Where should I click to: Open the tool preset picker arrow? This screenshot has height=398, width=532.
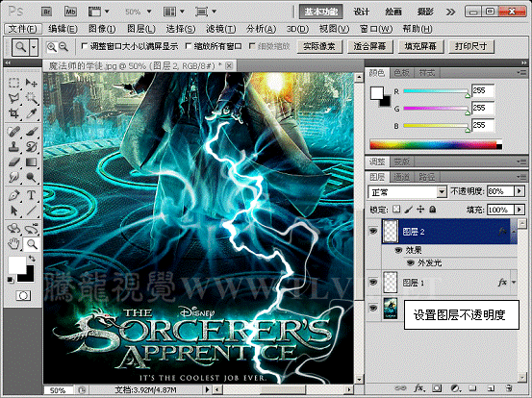(34, 47)
